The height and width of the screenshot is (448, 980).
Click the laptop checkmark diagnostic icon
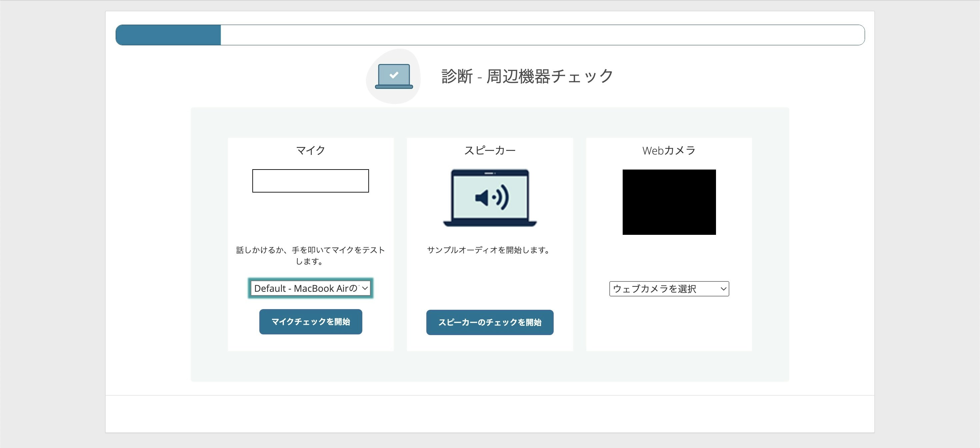[394, 76]
